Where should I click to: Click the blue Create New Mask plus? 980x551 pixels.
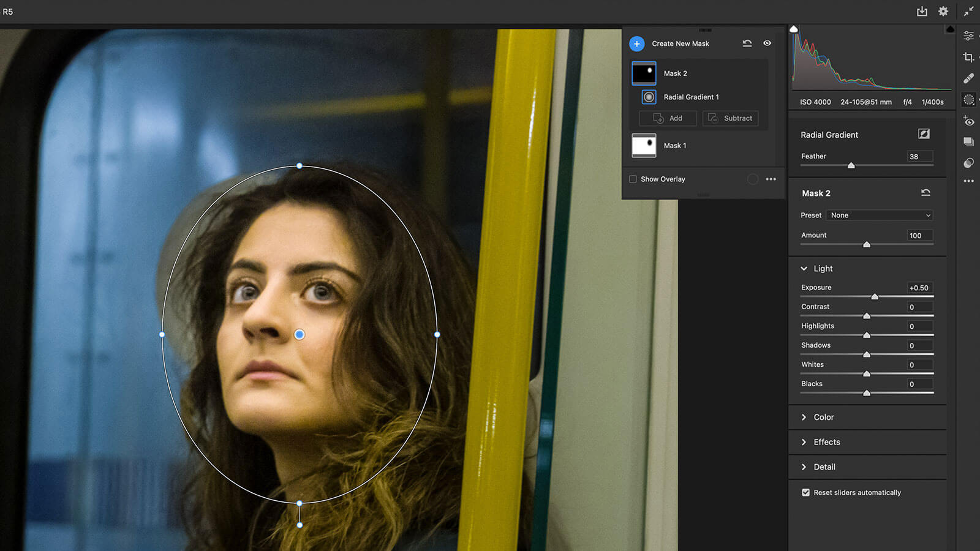coord(637,43)
